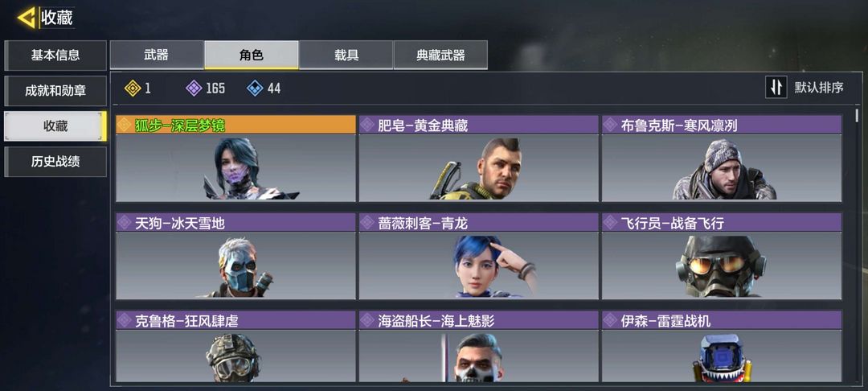The height and width of the screenshot is (391, 868).
Task: Select the blue rare rarity icon showing 44
Action: click(x=255, y=88)
